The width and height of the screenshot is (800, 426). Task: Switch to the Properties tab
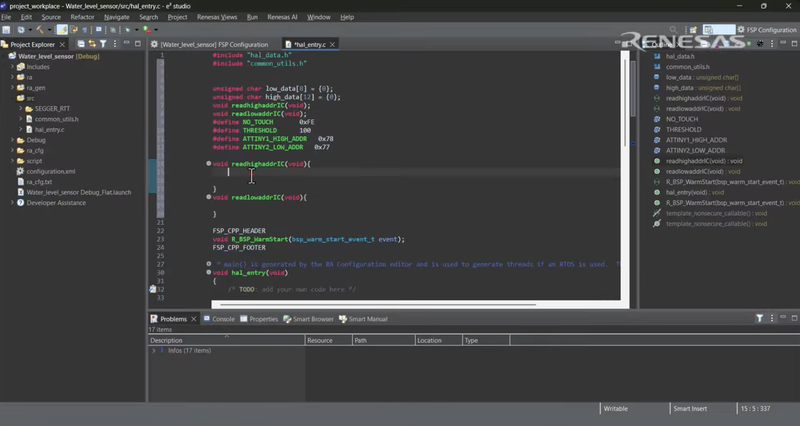point(259,319)
